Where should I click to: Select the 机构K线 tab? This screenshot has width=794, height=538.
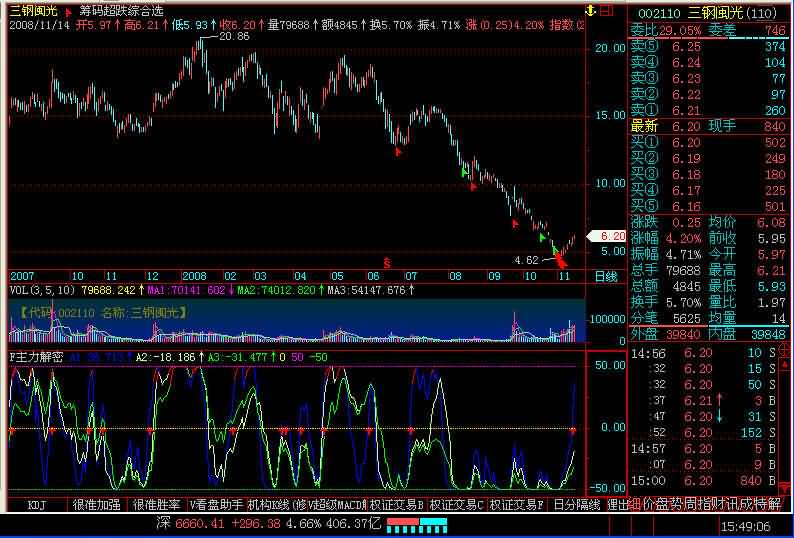(273, 505)
